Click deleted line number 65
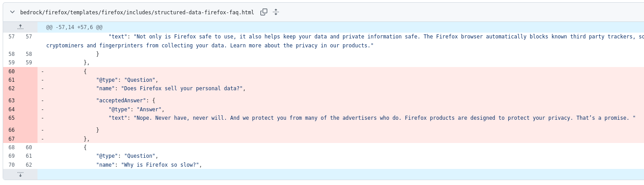The width and height of the screenshot is (644, 185). pos(12,118)
